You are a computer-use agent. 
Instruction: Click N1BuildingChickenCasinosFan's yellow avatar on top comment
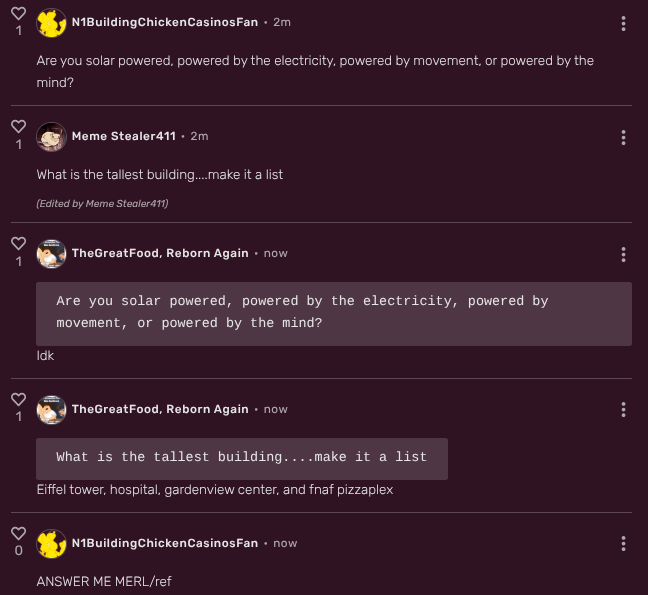click(51, 23)
